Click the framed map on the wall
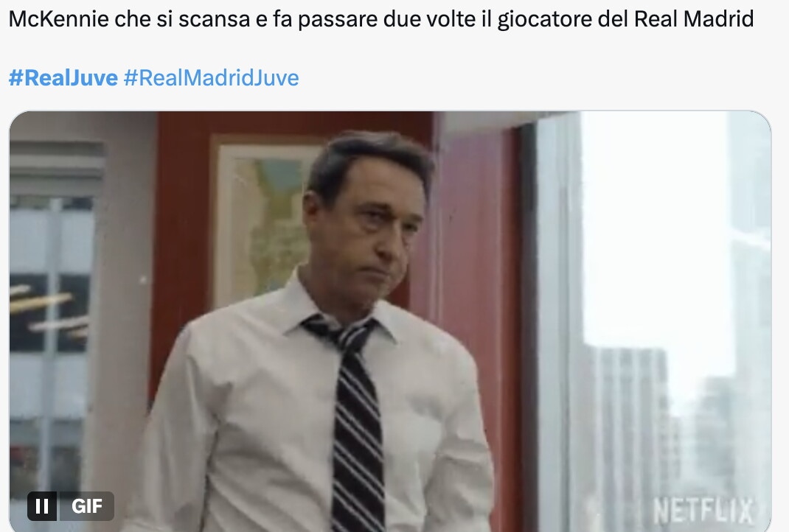Screen dimensions: 789x532 (x=262, y=221)
